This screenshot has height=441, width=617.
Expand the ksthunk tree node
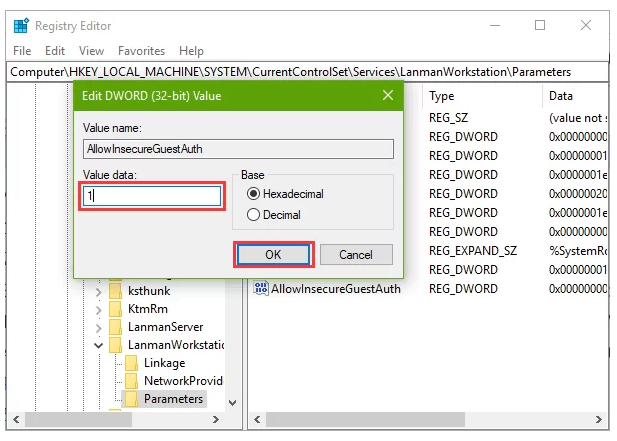(x=98, y=292)
